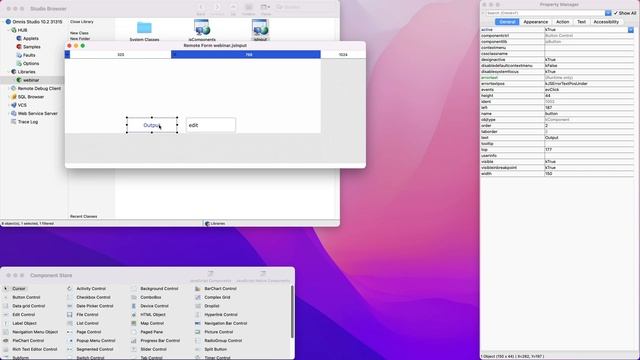640x360 pixels.
Task: Select the jsComponents class icon
Action: (202, 31)
